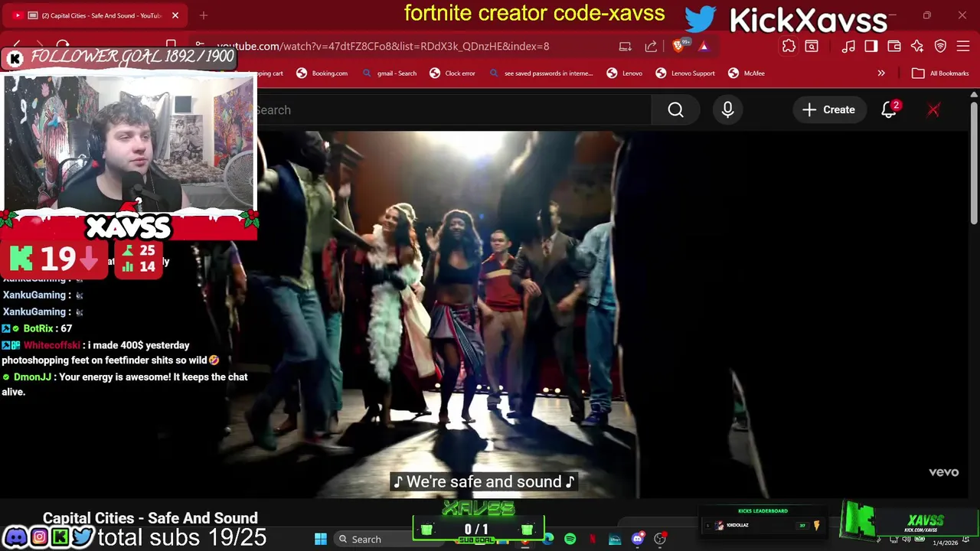
Task: Open the Lenovo Support bookmark
Action: (x=685, y=73)
